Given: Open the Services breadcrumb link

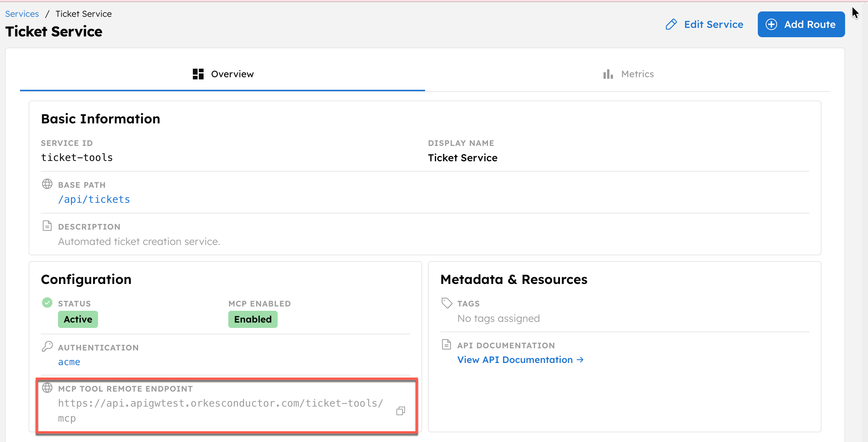Looking at the screenshot, I should tap(22, 14).
